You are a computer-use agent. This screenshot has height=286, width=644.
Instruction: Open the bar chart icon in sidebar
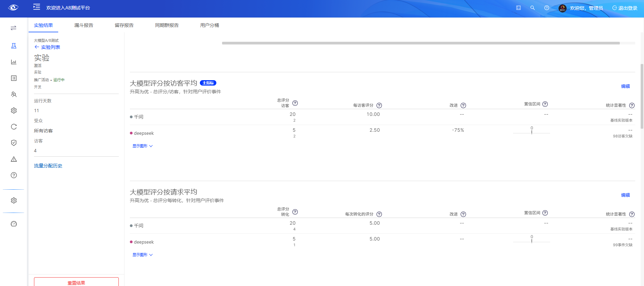pyautogui.click(x=14, y=62)
